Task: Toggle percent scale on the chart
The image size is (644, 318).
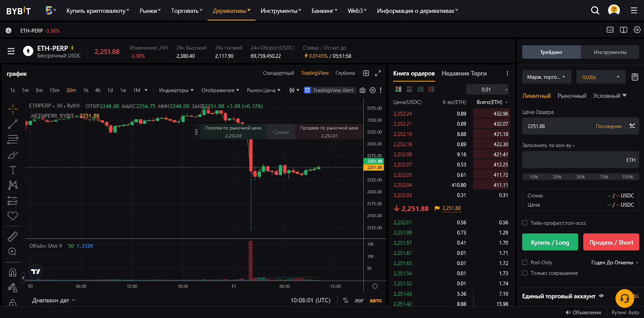Action: [345, 300]
